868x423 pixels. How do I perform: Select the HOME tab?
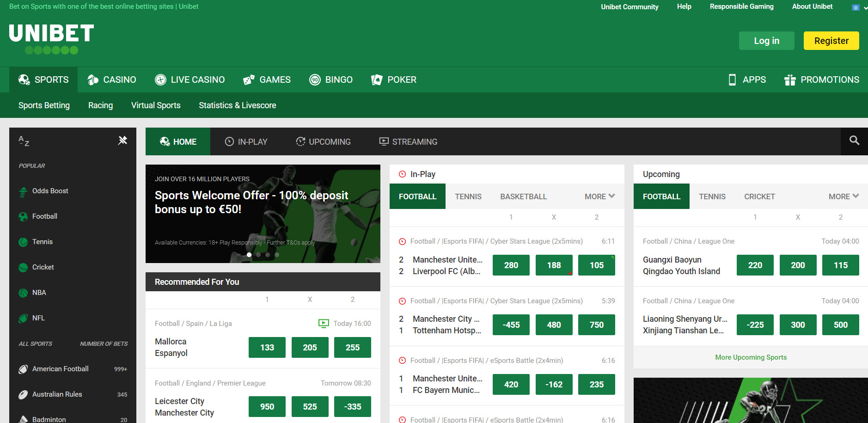(x=178, y=141)
